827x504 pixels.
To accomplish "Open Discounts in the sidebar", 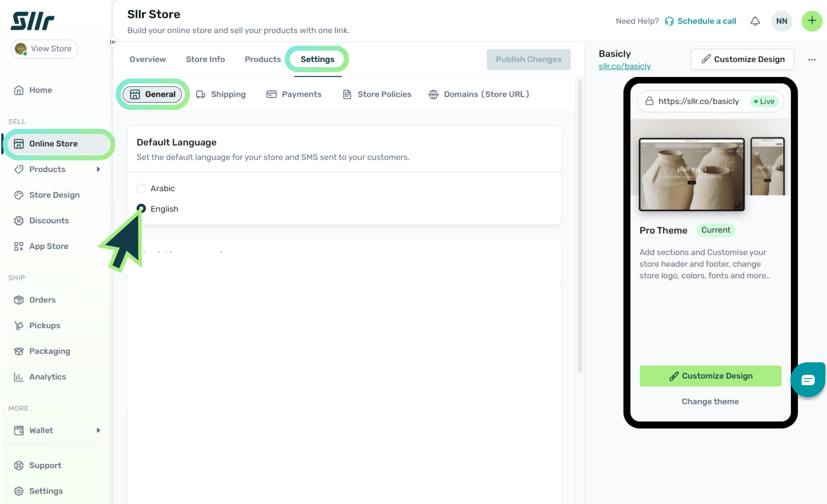I will (x=49, y=220).
